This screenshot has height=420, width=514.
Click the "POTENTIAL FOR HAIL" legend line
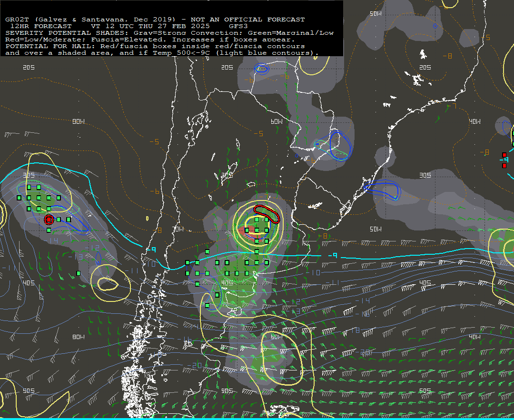pos(155,46)
